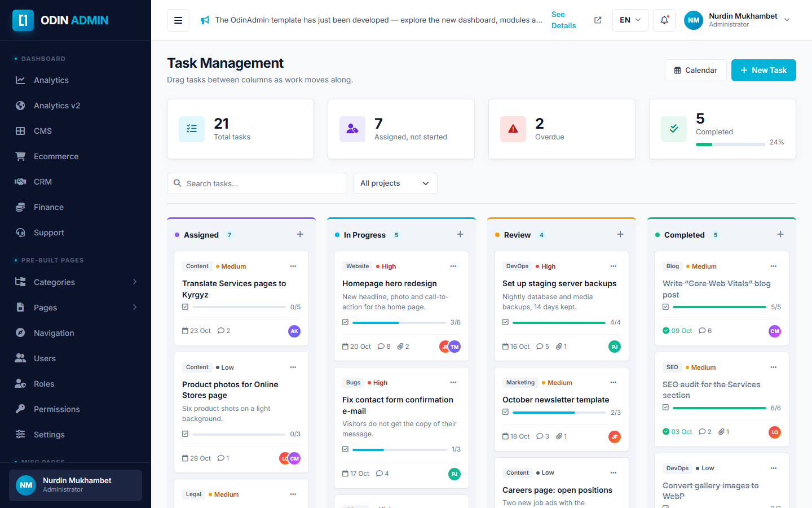Click the Overdue stat card
The height and width of the screenshot is (508, 812).
pos(562,129)
